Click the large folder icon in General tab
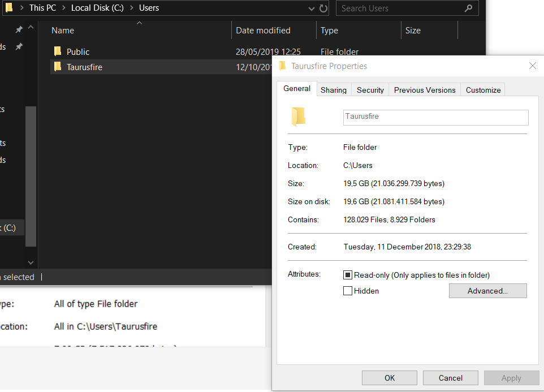 pos(299,117)
